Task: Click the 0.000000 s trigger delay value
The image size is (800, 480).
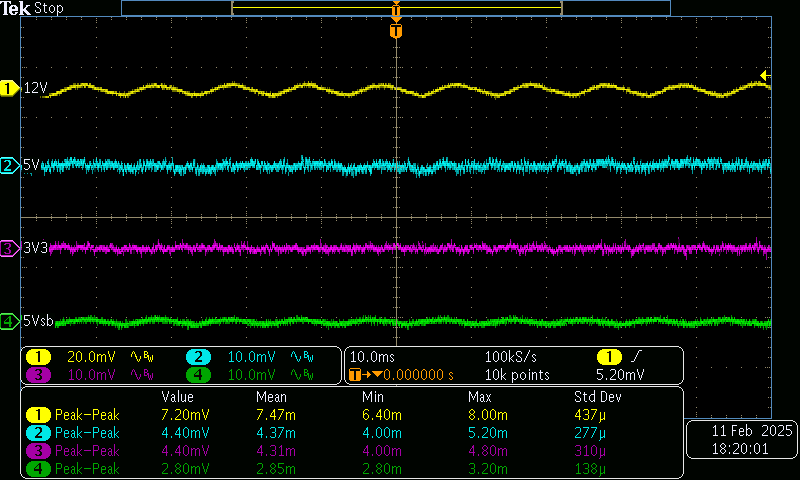Action: point(418,375)
